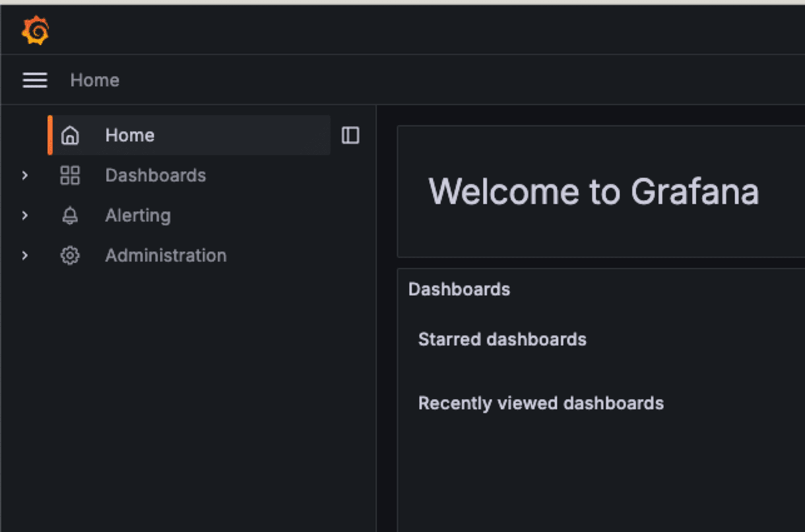Expand the Alerting section chevron
This screenshot has width=805, height=532.
[25, 215]
